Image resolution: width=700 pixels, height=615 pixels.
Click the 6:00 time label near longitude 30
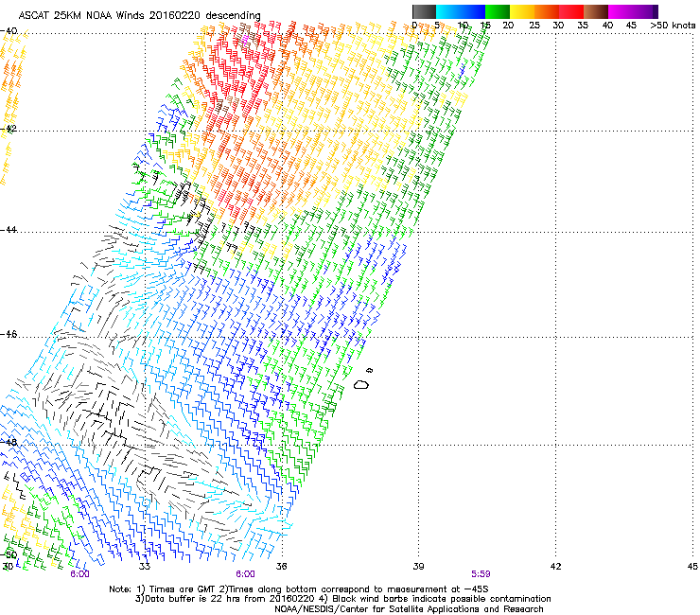tap(79, 574)
